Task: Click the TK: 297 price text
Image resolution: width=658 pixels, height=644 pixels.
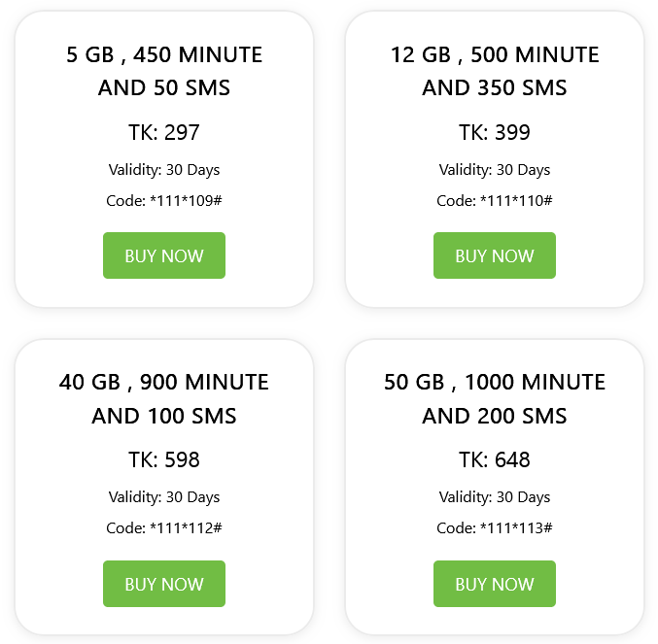Action: click(164, 133)
